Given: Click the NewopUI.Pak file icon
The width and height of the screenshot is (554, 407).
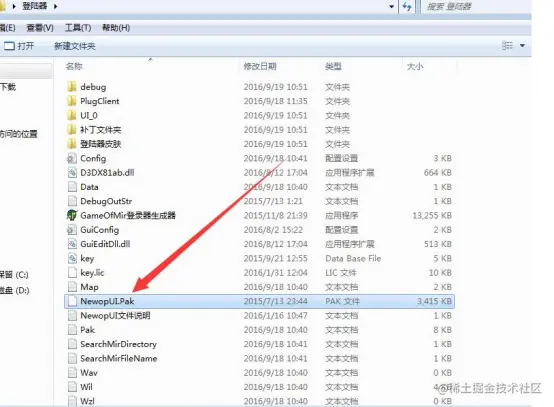Looking at the screenshot, I should point(72,301).
